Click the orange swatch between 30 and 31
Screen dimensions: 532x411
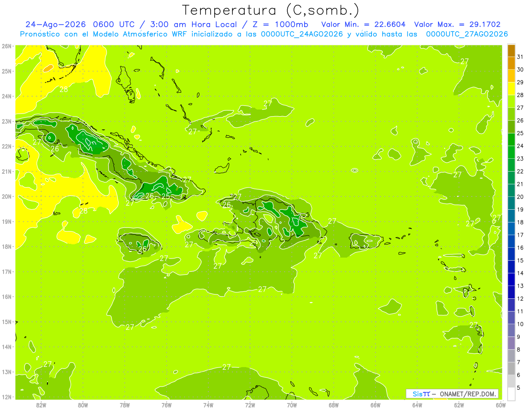[511, 63]
